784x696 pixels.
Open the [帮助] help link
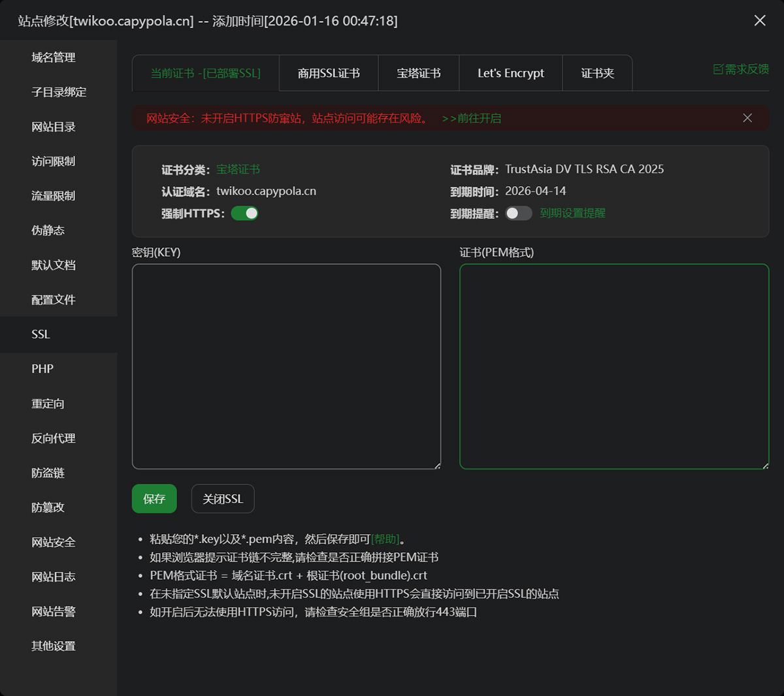point(385,539)
